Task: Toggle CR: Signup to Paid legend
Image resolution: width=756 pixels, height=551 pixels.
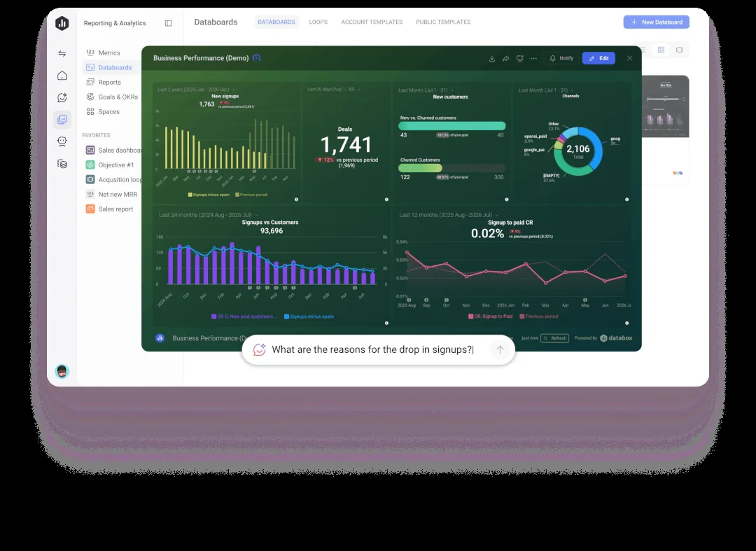Action: (490, 316)
